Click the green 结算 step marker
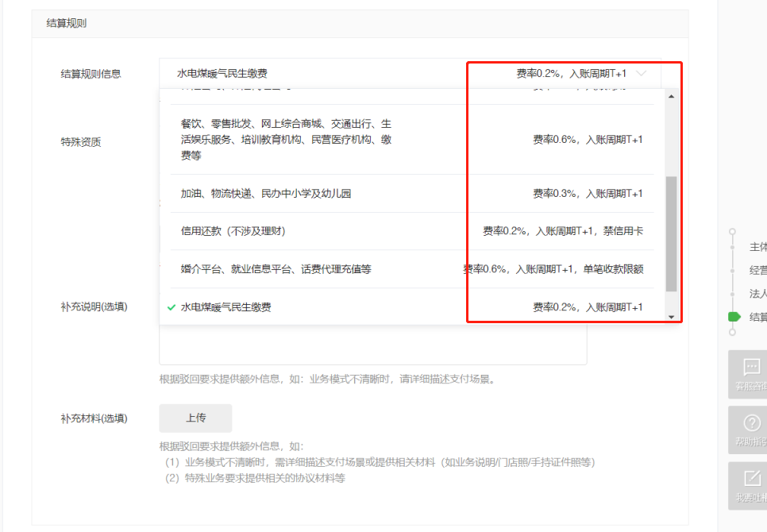767x532 pixels. [734, 317]
